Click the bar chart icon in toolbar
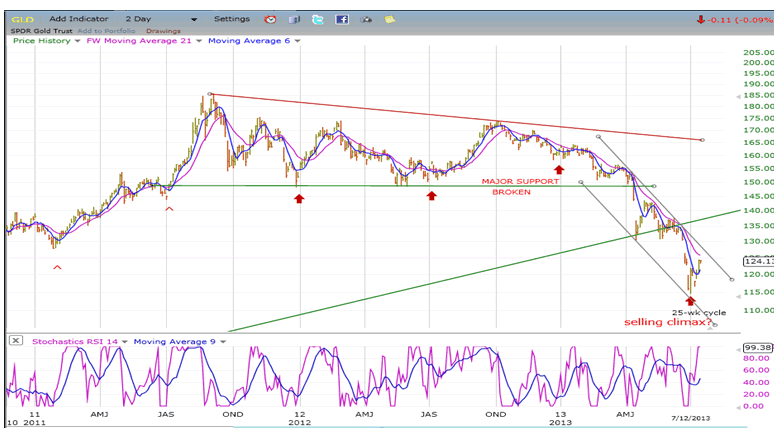Screen dimensions: 774x435 [294, 19]
